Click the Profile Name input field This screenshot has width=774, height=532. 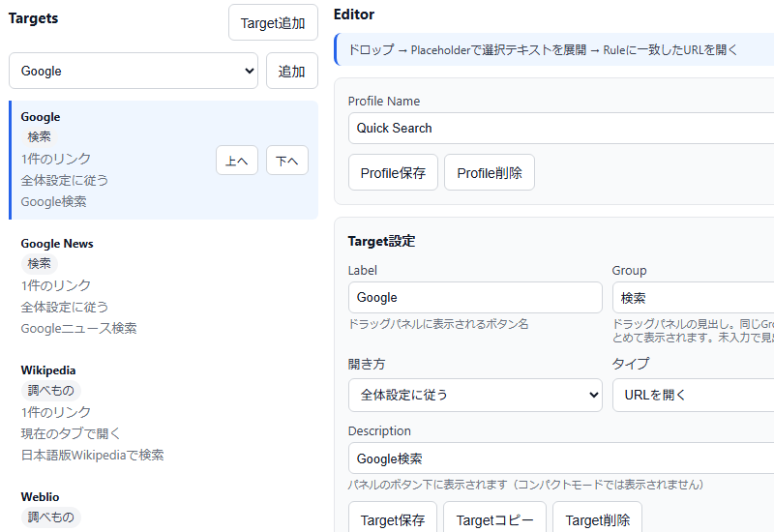[561, 129]
